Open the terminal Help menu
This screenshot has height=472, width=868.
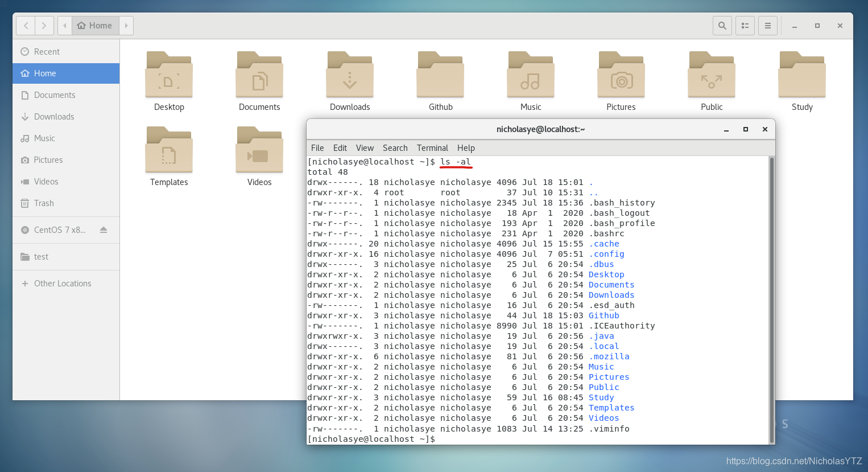(x=466, y=148)
